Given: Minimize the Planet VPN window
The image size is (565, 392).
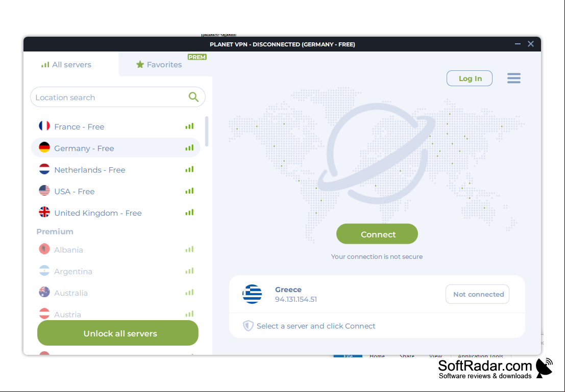Looking at the screenshot, I should point(518,44).
